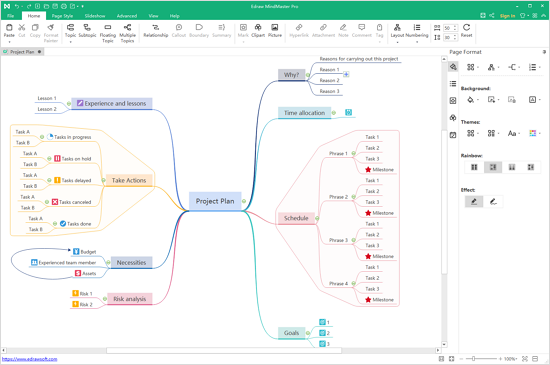Switch to the View tab
Viewport: 550px width, 365px height.
click(x=153, y=16)
